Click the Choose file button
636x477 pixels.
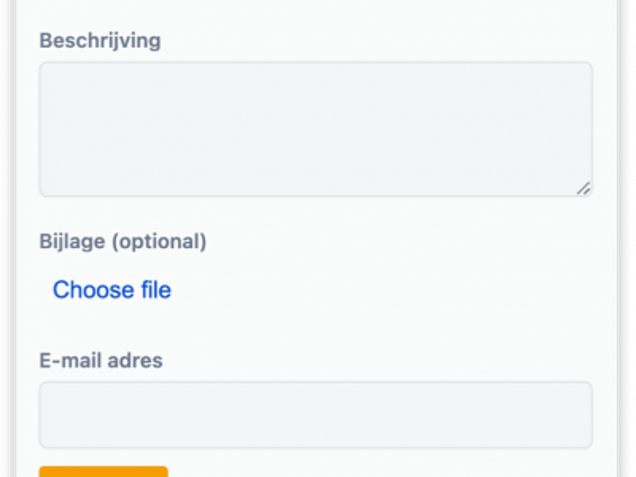tap(112, 290)
